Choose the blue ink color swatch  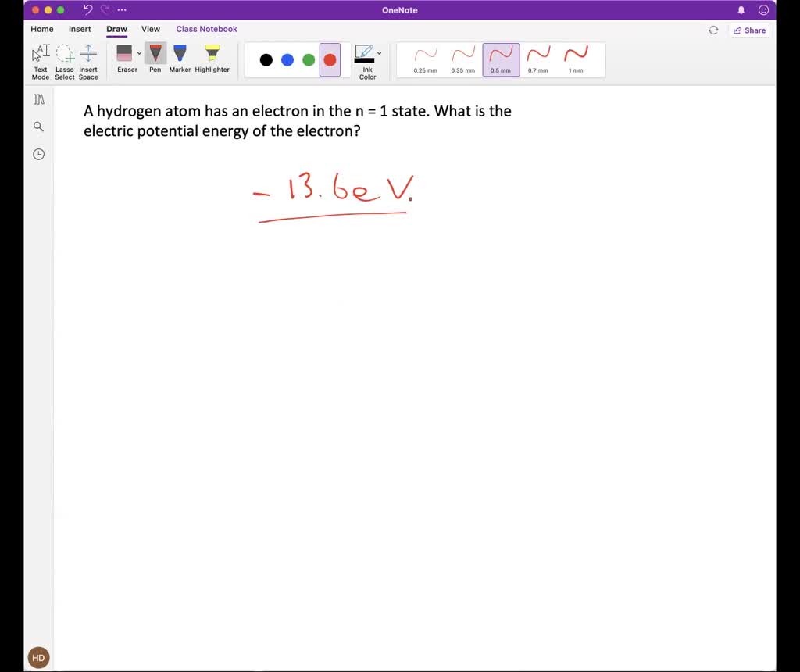point(287,60)
